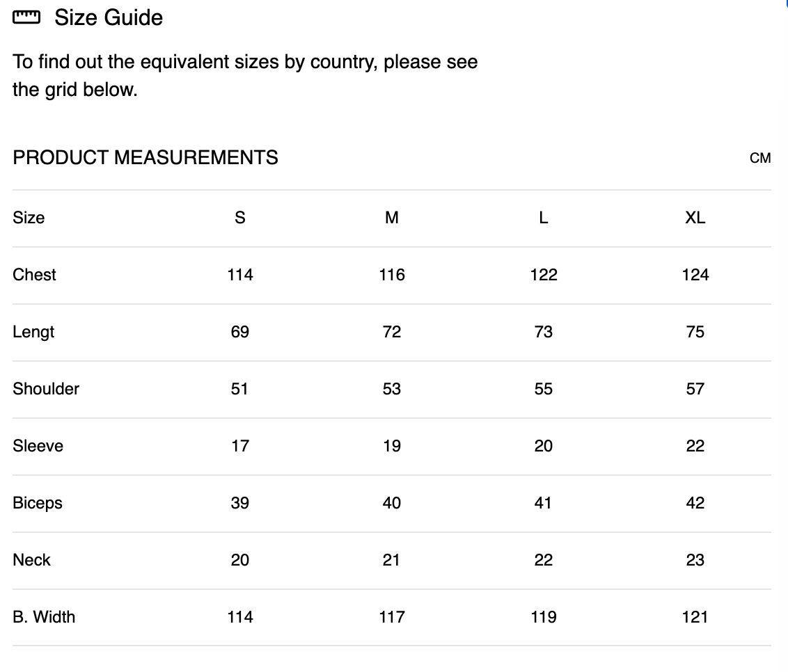Click the ruler icon beside Size Guide
The height and width of the screenshot is (672, 788).
[26, 17]
